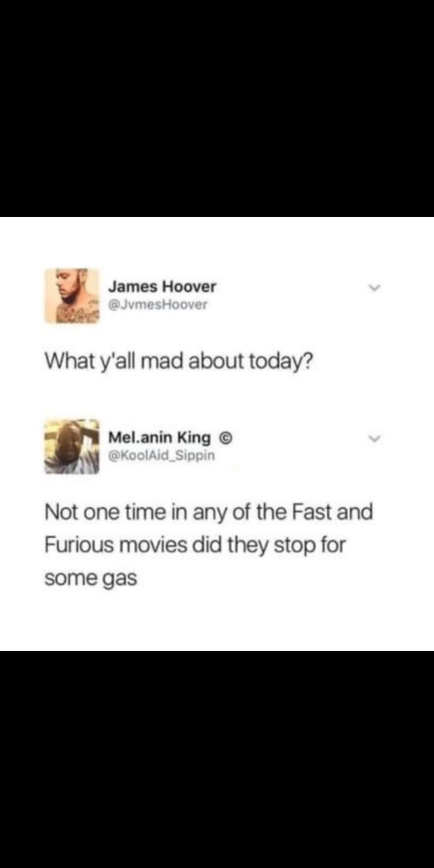Image resolution: width=434 pixels, height=868 pixels.
Task: Tap the black letterbox area below the tweets
Action: tap(217, 759)
